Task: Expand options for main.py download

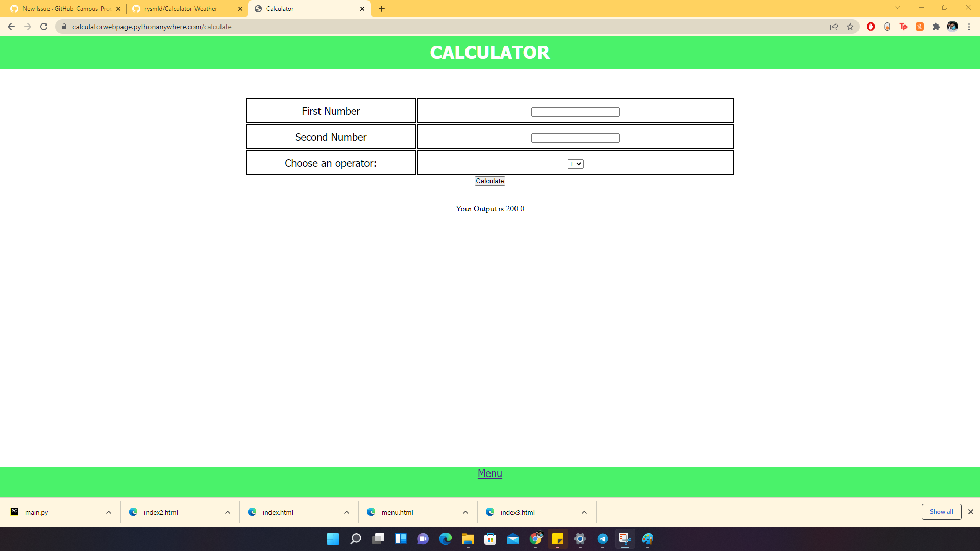Action: 109,512
